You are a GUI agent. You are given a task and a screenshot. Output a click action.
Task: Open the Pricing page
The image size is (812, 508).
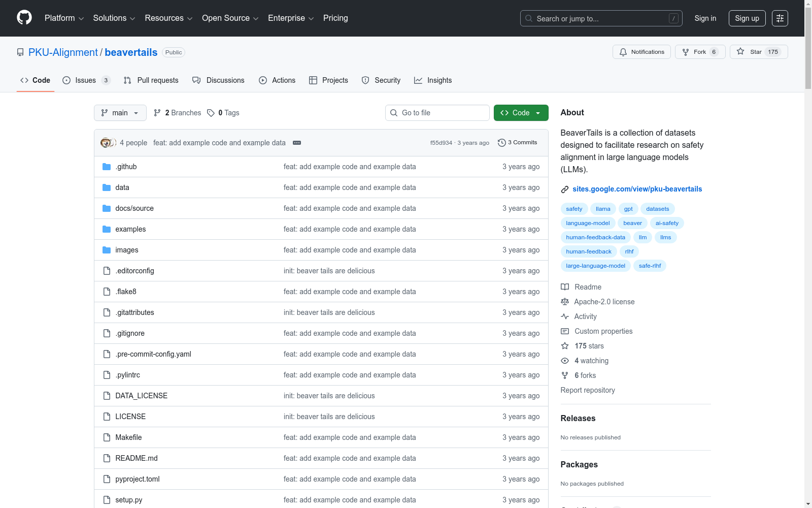coord(335,18)
